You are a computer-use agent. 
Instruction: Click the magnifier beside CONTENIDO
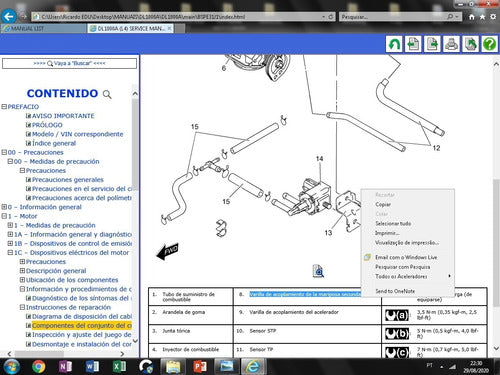(x=107, y=94)
